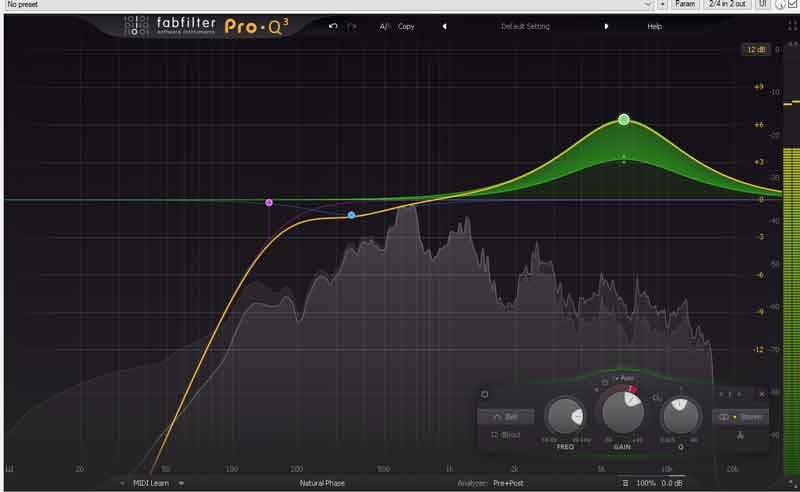This screenshot has width=800, height=492.
Task: Open the 12 dB/oct slope dropdown
Action: click(x=506, y=435)
